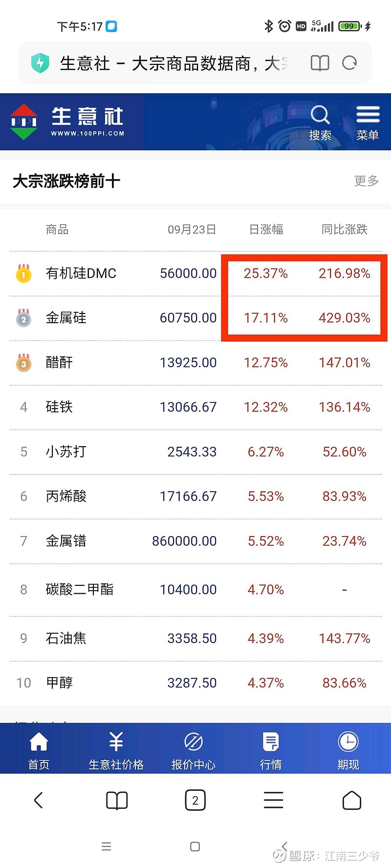Open the browser home page icon
This screenshot has width=391, height=868.
[351, 800]
